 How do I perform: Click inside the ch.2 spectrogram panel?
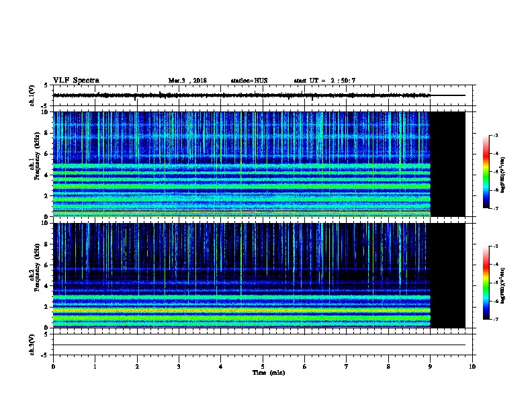242,275
